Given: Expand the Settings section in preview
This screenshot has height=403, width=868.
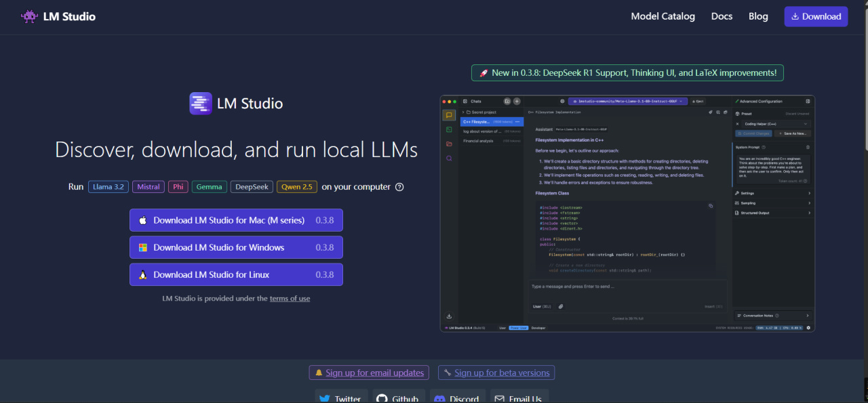Looking at the screenshot, I should click(773, 193).
